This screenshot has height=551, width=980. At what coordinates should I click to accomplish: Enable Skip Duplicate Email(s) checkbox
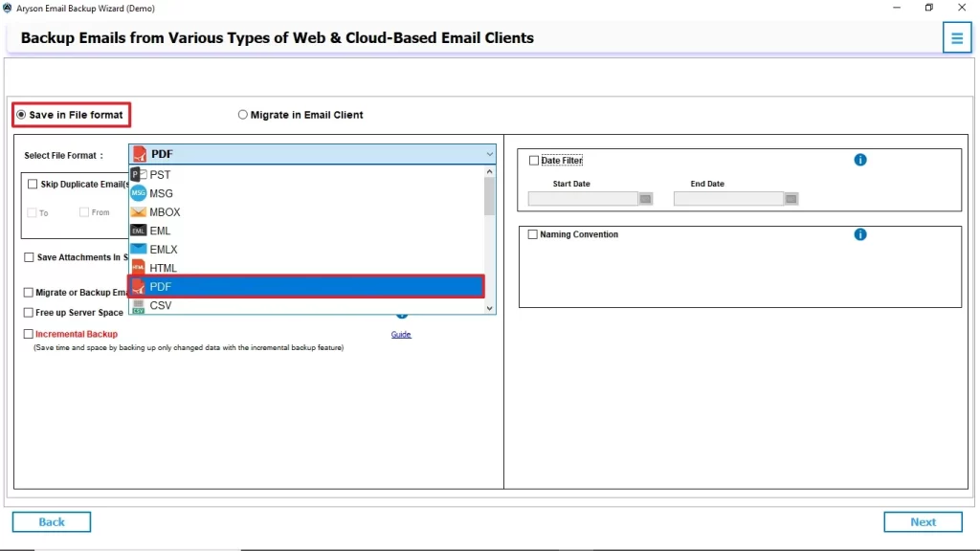click(x=33, y=185)
